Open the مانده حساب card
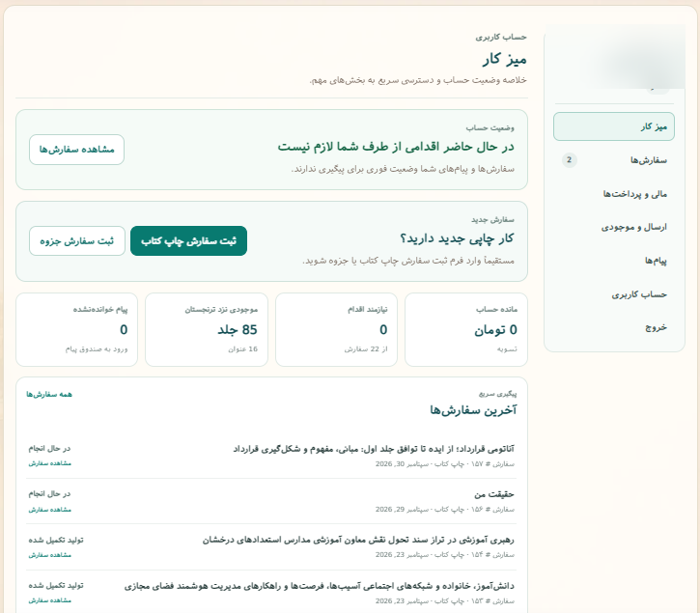The width and height of the screenshot is (700, 613). 466,329
